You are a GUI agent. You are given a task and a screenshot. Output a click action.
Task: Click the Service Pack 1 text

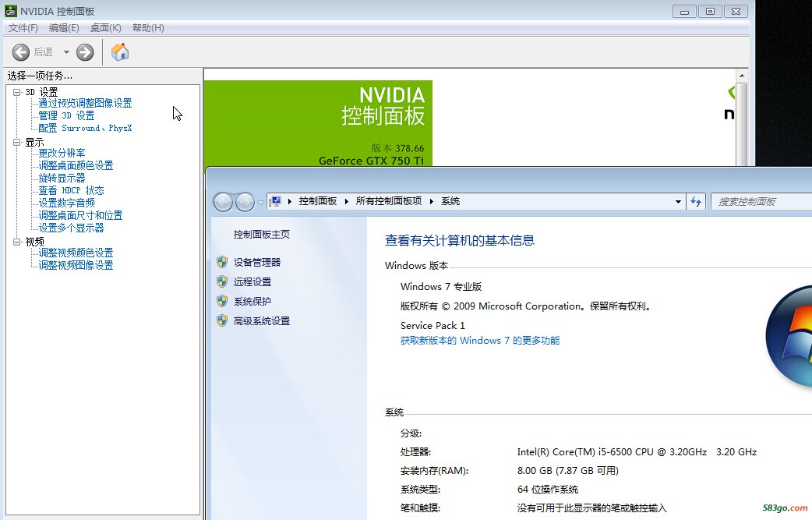tap(432, 325)
